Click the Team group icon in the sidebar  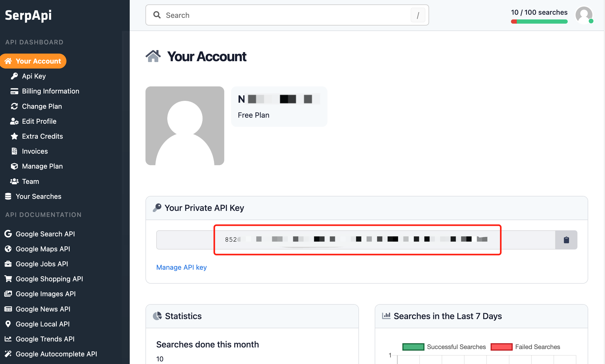[14, 181]
